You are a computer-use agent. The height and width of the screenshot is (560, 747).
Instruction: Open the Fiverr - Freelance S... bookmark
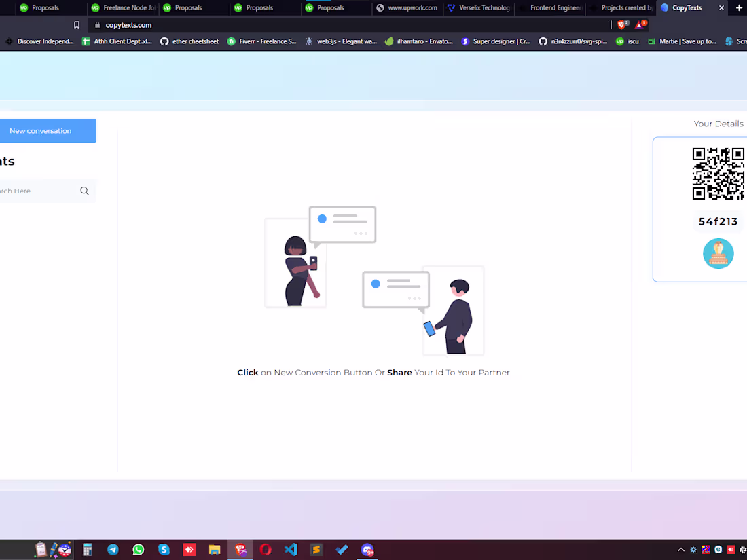coord(262,41)
